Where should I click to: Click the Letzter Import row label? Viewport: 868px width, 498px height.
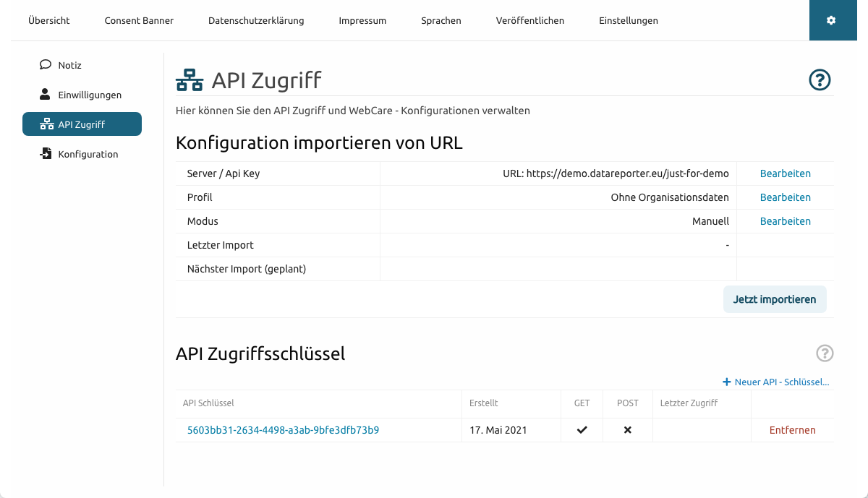[220, 245]
